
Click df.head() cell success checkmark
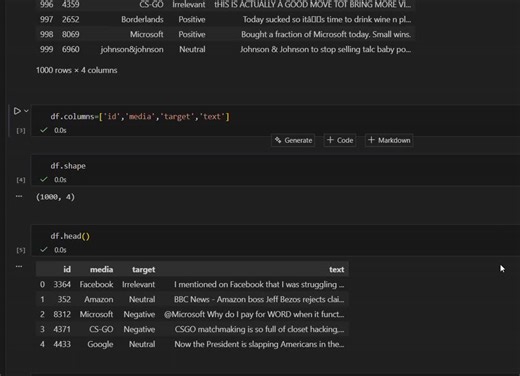click(x=44, y=249)
